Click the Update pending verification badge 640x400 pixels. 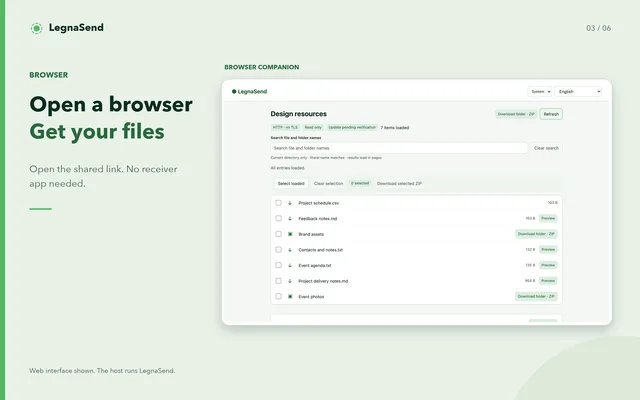(x=352, y=127)
